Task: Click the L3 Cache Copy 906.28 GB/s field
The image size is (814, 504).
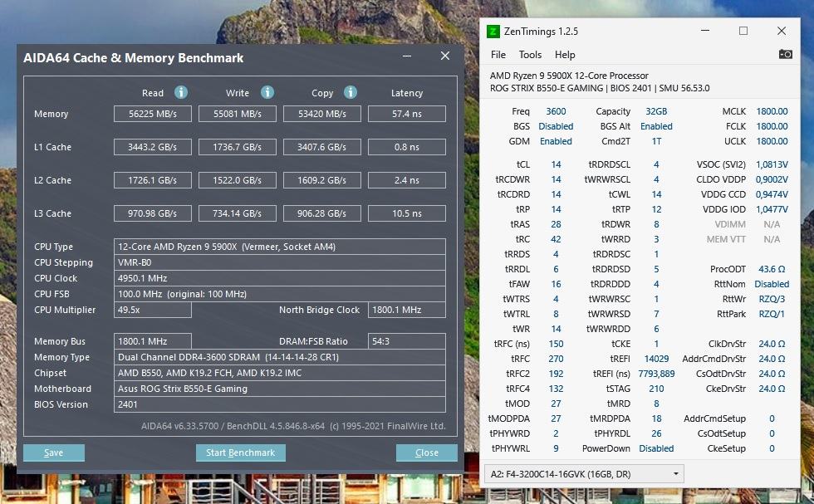Action: point(322,213)
